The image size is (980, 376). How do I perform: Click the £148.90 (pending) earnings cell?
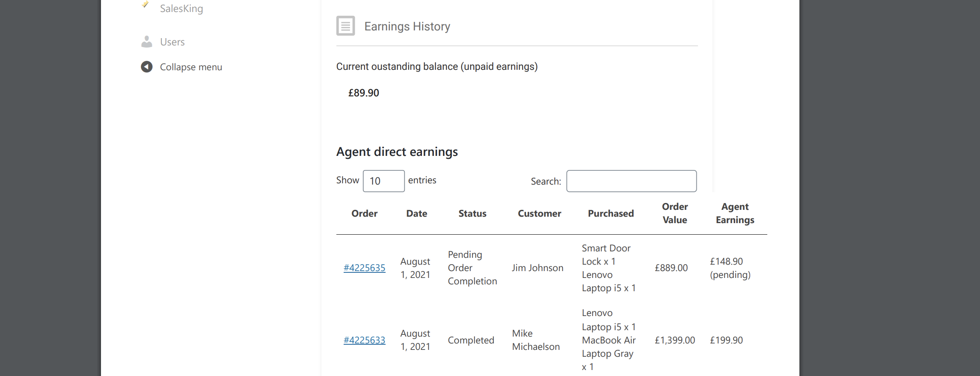pyautogui.click(x=731, y=268)
